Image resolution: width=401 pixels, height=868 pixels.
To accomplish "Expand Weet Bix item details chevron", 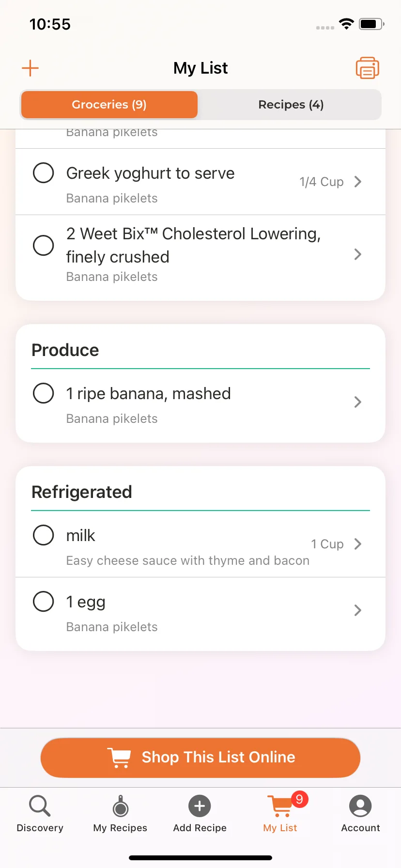I will (x=358, y=254).
